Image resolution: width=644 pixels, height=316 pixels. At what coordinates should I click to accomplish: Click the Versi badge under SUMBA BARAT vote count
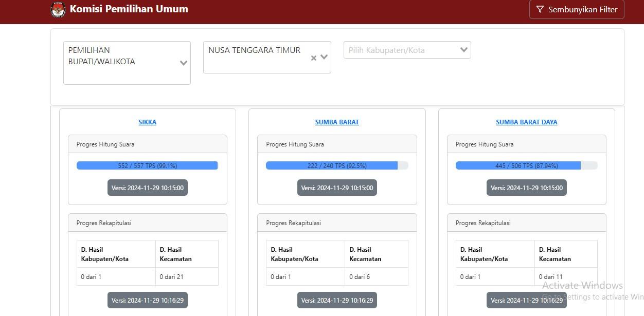tap(337, 187)
